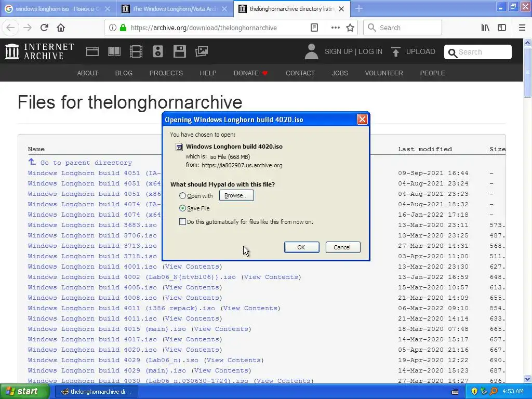Click the address bar URL
532x399 pixels.
coord(204,28)
